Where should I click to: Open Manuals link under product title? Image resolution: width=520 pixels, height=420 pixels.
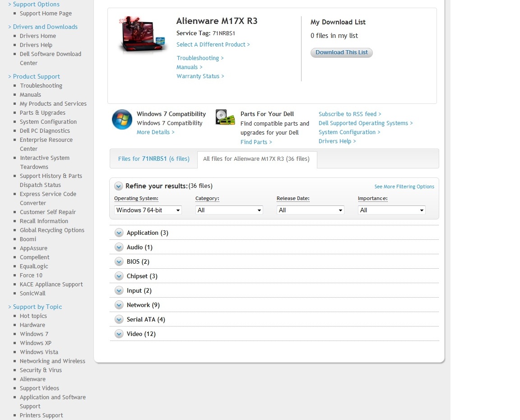click(x=190, y=67)
